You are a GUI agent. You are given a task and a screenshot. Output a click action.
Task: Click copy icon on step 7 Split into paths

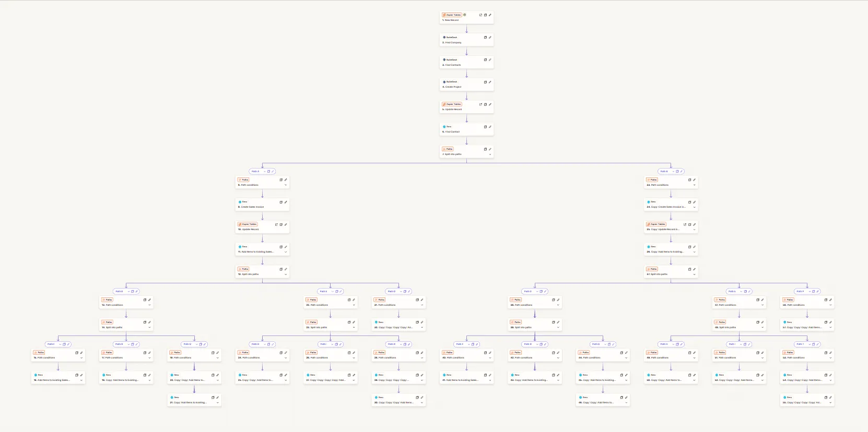tap(485, 149)
